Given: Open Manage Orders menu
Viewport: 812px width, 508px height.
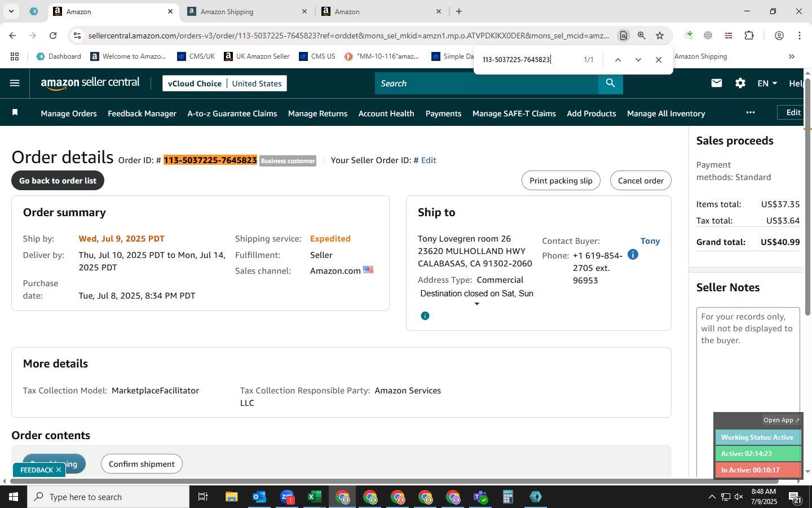Looking at the screenshot, I should 69,113.
